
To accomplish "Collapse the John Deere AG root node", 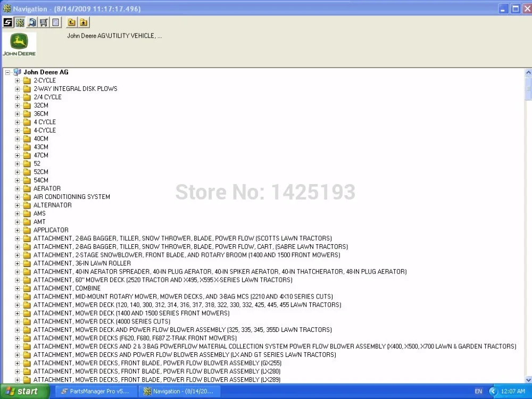I will point(7,72).
